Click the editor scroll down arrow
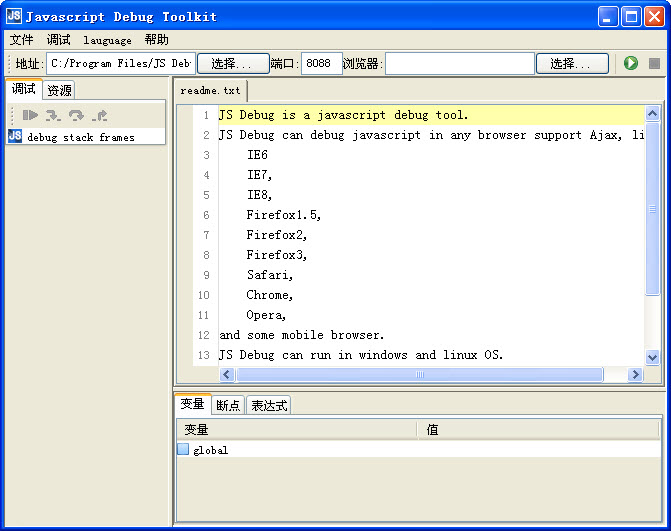The height and width of the screenshot is (531, 671). pos(652,357)
